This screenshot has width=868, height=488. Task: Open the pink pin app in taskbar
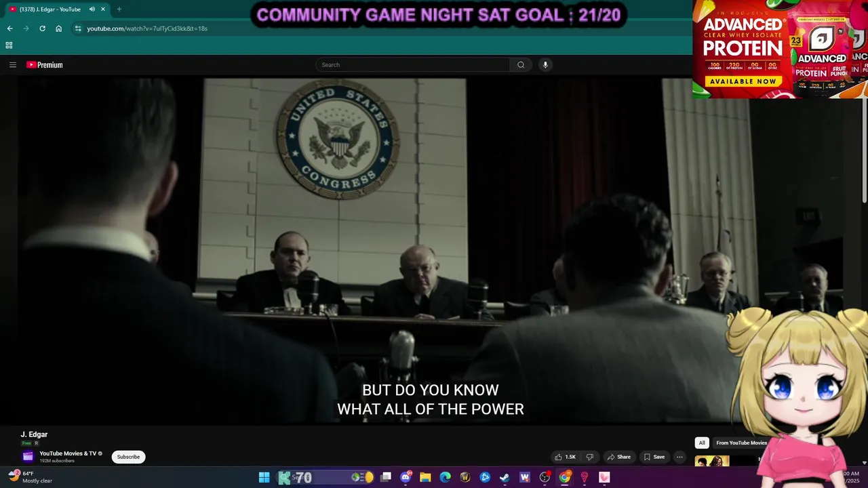tap(584, 478)
